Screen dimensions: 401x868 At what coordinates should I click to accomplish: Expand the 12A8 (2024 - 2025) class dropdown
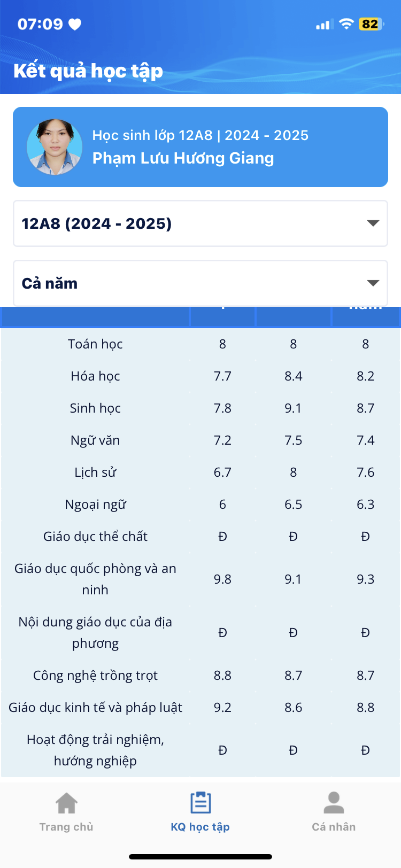pyautogui.click(x=200, y=223)
